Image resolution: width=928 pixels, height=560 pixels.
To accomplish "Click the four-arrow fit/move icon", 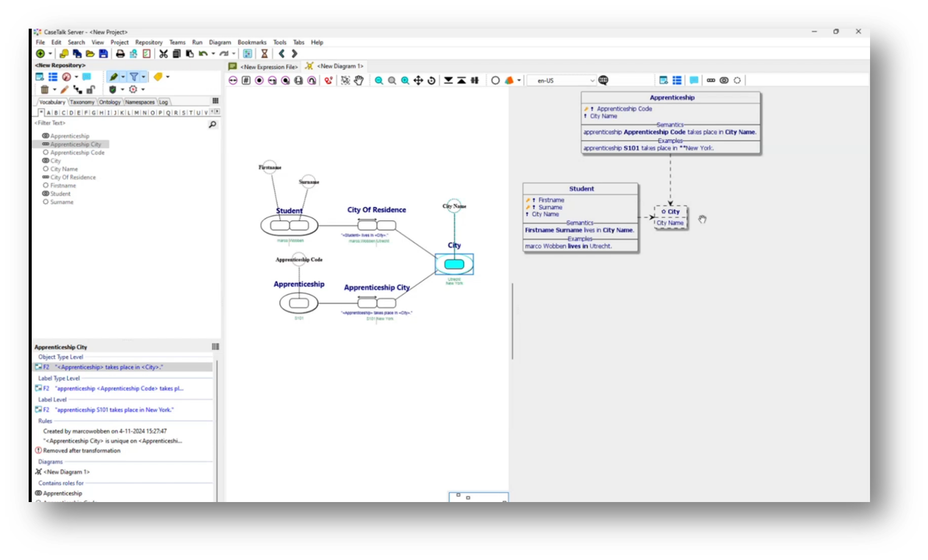I will (x=418, y=81).
